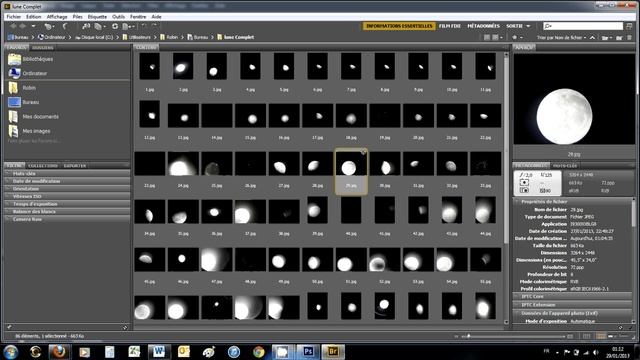Click the refine review mode icon
This screenshot has height=360, width=640.
coord(99,27)
